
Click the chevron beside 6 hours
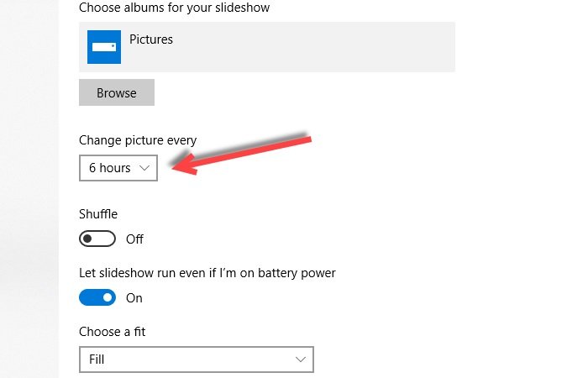coord(144,168)
